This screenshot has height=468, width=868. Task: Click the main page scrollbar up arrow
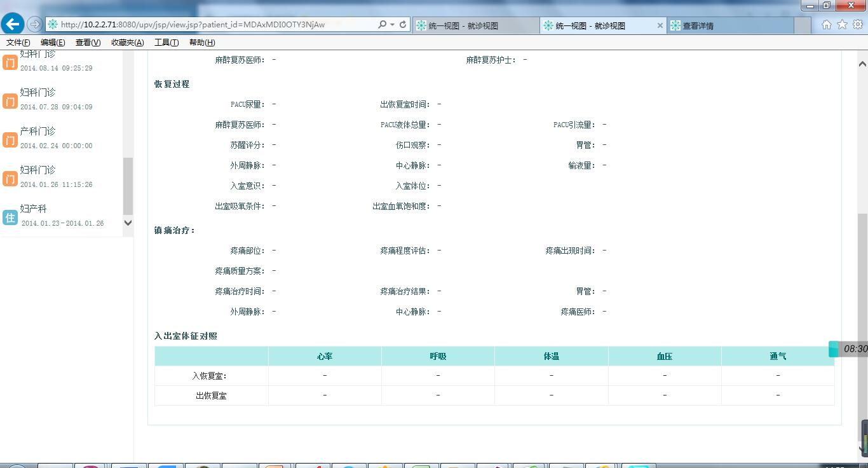(x=862, y=64)
